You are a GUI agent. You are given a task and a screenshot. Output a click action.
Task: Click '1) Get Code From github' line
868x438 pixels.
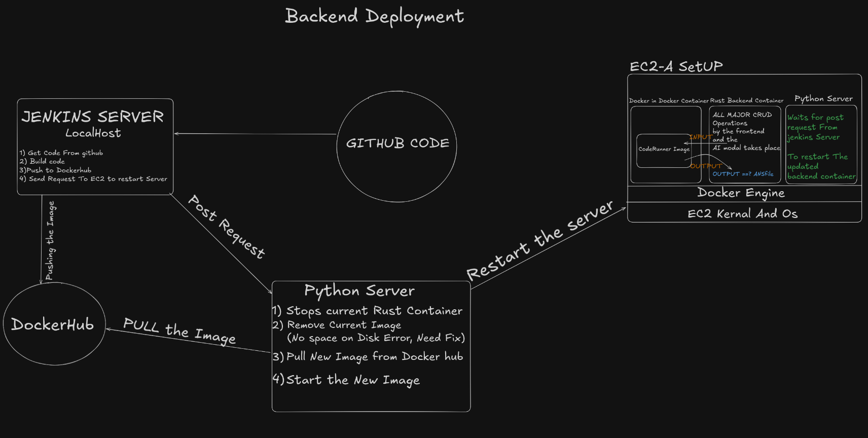[x=61, y=153]
